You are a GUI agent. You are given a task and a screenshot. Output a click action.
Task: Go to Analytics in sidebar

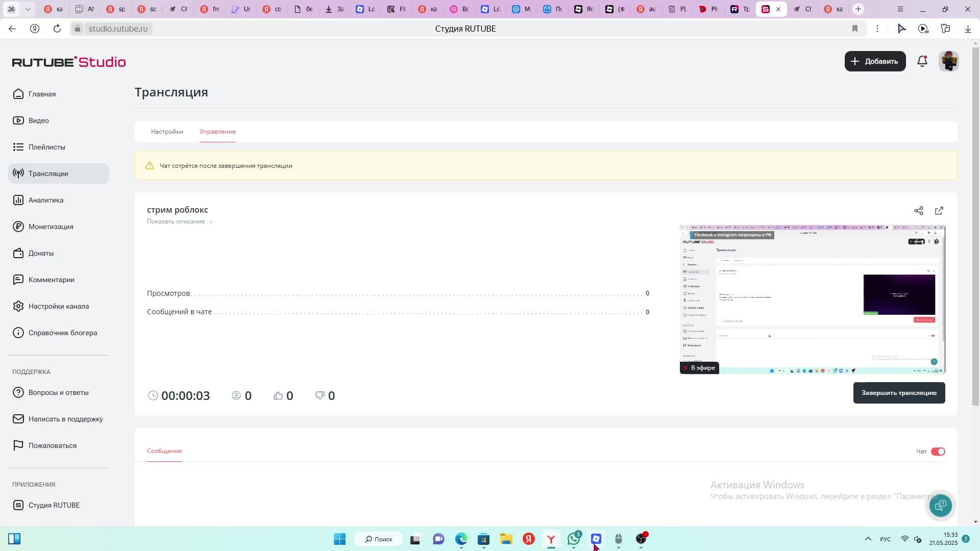pos(46,200)
